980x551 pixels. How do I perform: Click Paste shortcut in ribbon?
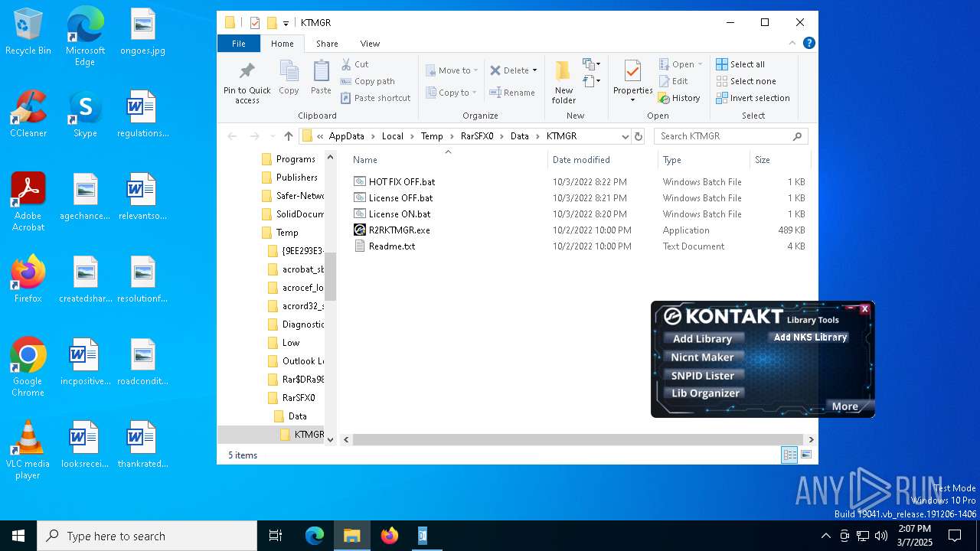coord(375,98)
